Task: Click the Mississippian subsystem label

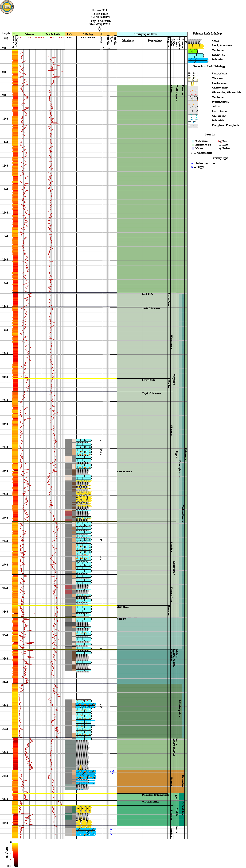Action: [x=180, y=709]
